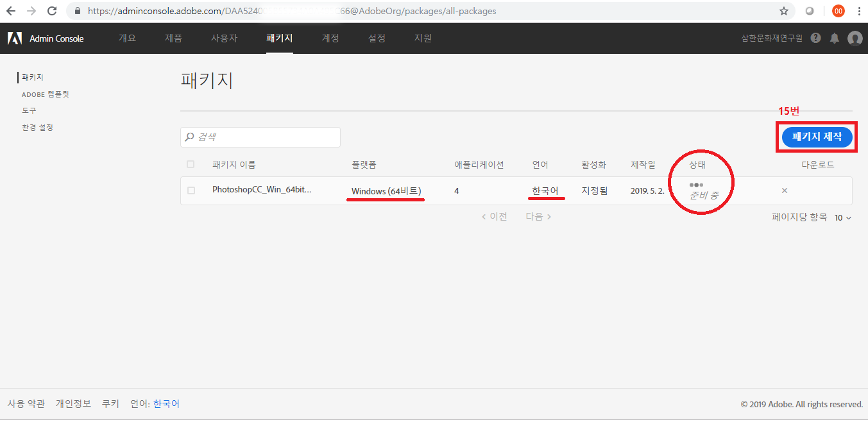Click the 활성화 column header
The image size is (868, 422).
coord(593,165)
